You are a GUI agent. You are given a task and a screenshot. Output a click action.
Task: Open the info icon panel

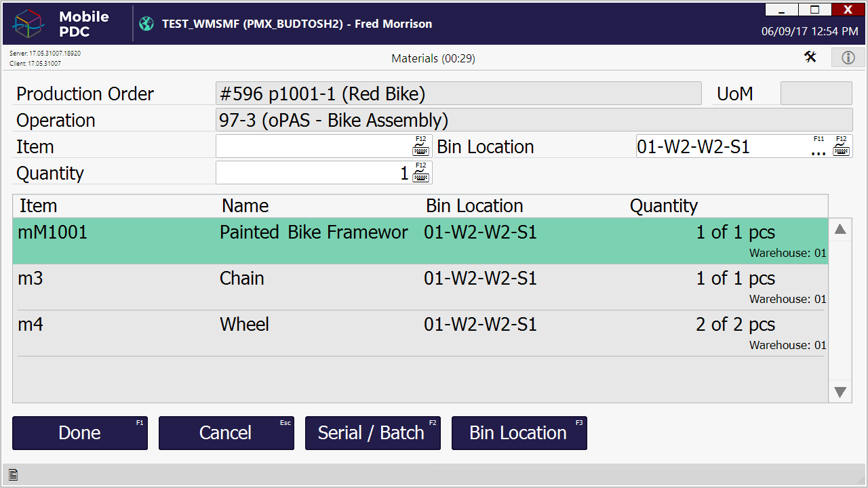coord(848,58)
